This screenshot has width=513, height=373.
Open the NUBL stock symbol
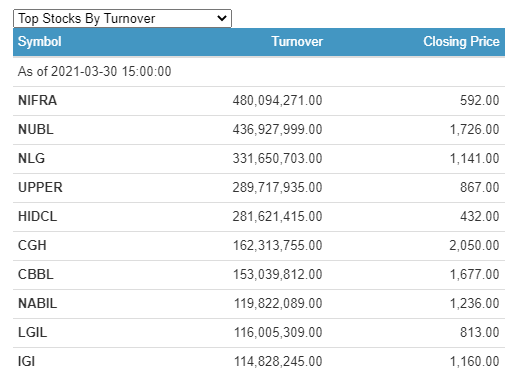tap(36, 130)
